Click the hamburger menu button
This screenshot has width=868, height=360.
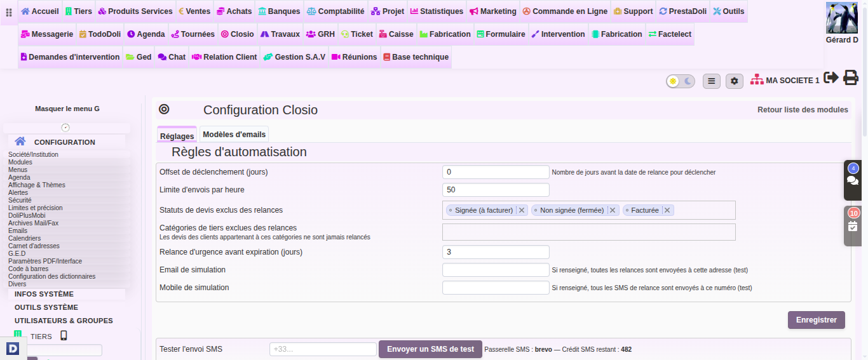712,81
